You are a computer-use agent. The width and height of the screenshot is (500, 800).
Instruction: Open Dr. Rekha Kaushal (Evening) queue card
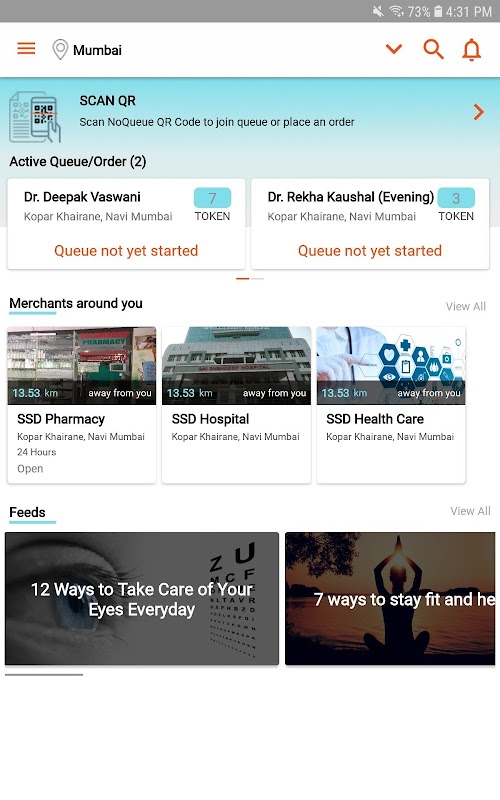pos(370,223)
